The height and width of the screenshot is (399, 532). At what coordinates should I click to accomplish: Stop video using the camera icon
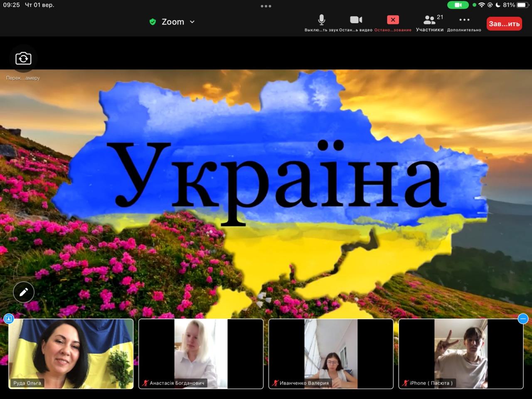(356, 20)
